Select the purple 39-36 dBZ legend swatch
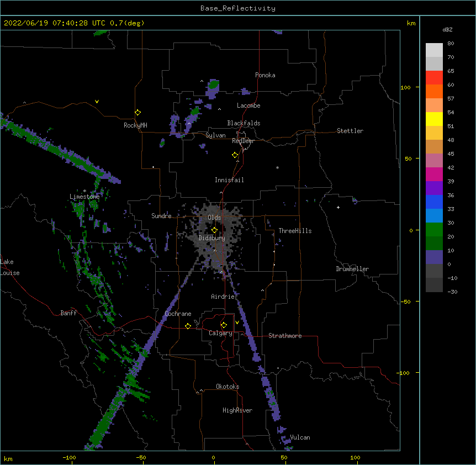This screenshot has height=465, width=476. (x=434, y=188)
